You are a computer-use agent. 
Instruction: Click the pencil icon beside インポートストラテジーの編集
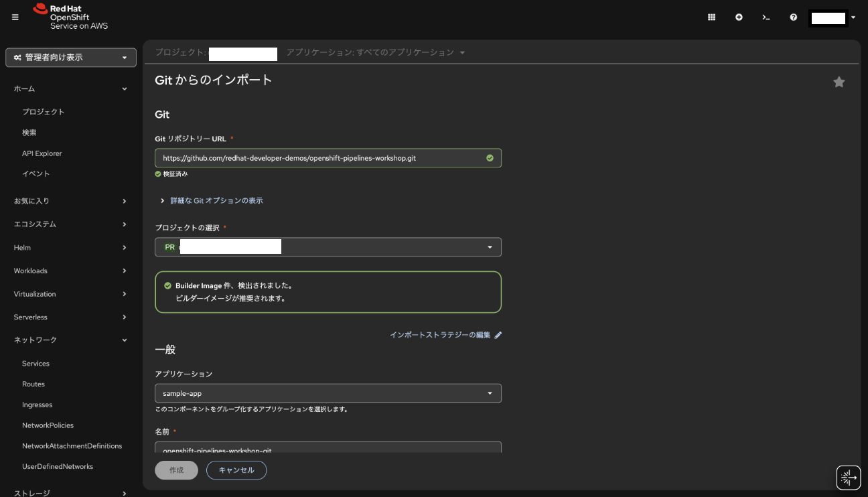coord(498,335)
